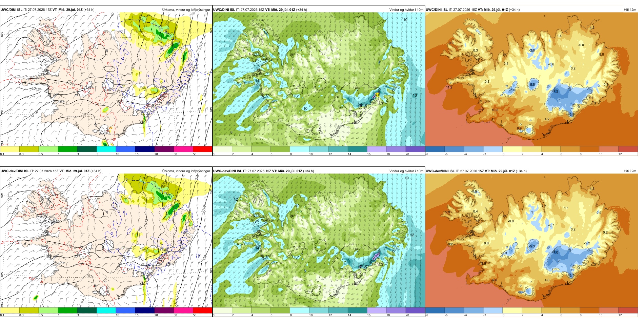This screenshot has height=322, width=644.
Task: Select the 8 wind value on UWC/DINI wind map
Action: point(232,133)
